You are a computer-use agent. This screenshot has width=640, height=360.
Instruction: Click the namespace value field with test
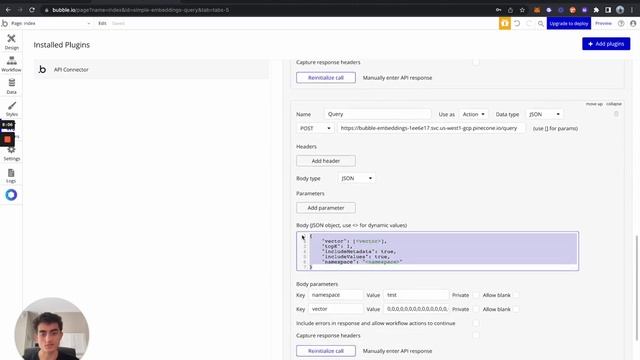coord(416,295)
